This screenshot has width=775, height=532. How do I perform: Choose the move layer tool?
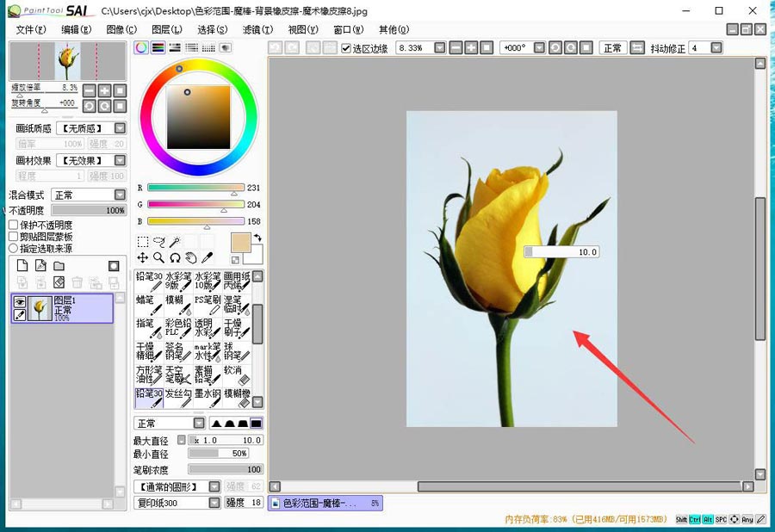(x=142, y=258)
